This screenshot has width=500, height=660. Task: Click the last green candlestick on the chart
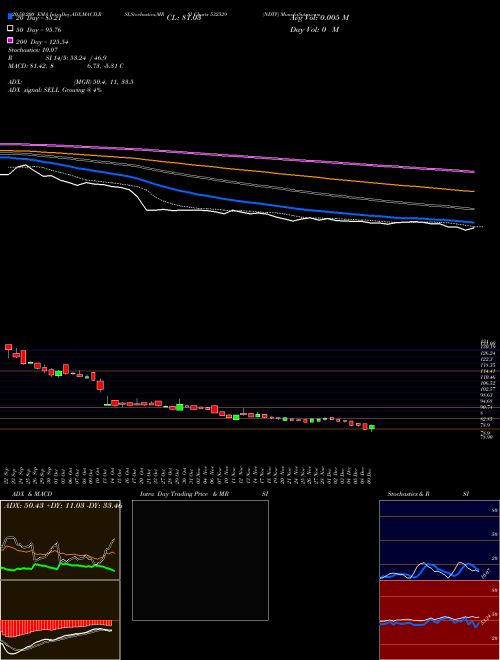coord(372,427)
